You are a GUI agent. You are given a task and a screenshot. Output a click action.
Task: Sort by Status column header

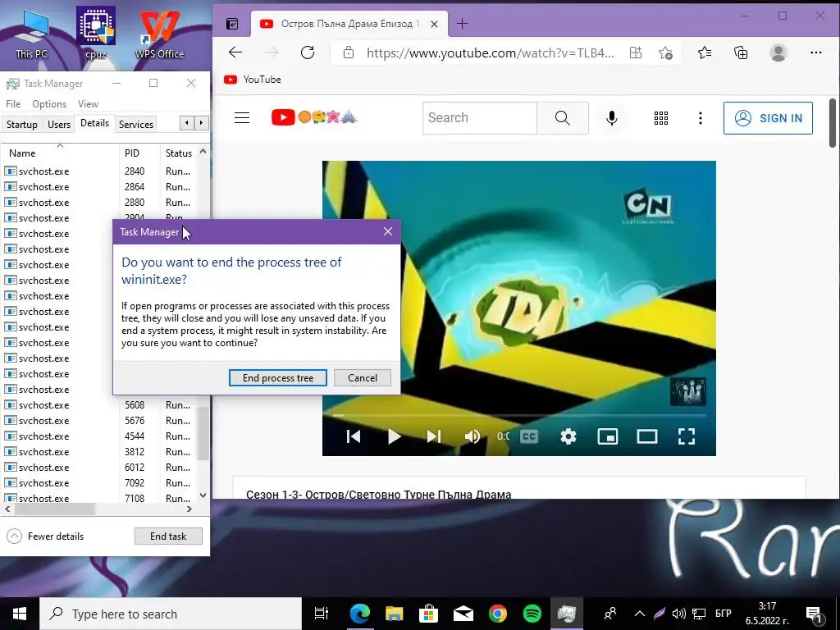pyautogui.click(x=179, y=153)
